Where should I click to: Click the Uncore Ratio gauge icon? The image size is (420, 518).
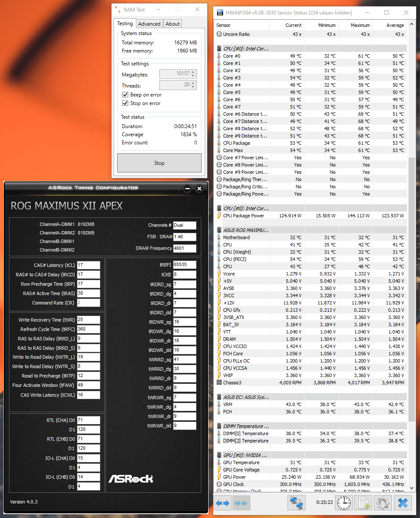tap(219, 34)
